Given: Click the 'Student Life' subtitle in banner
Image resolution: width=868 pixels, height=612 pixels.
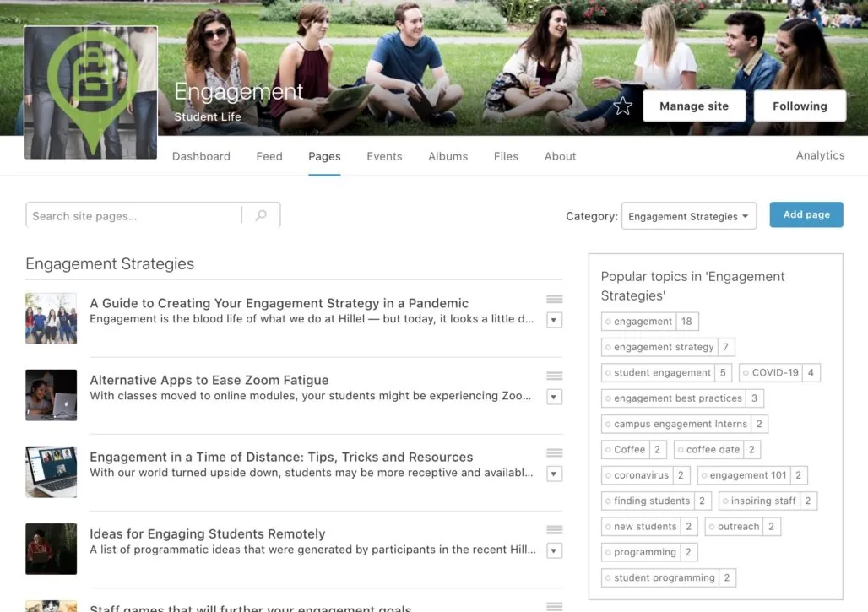Looking at the screenshot, I should click(208, 116).
